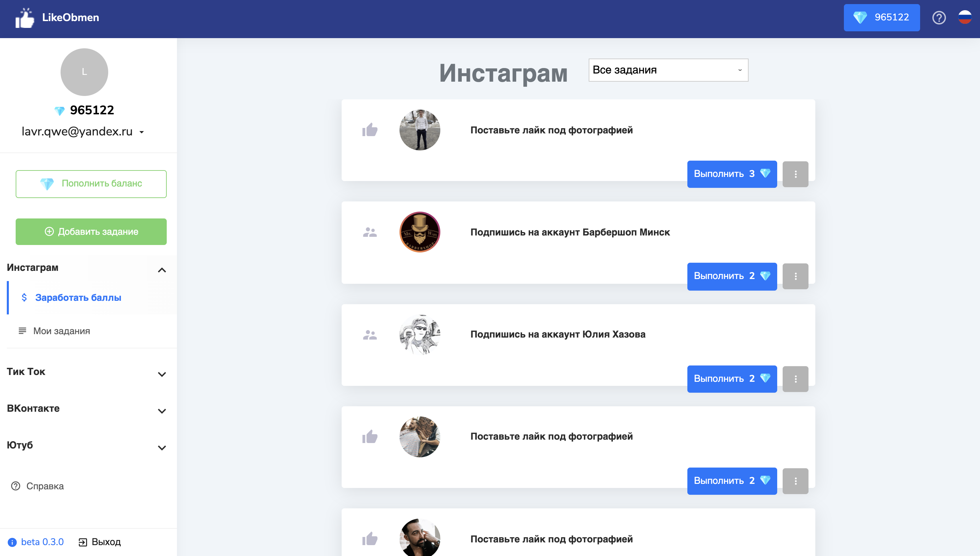Expand the Тик Ток section

tap(162, 374)
